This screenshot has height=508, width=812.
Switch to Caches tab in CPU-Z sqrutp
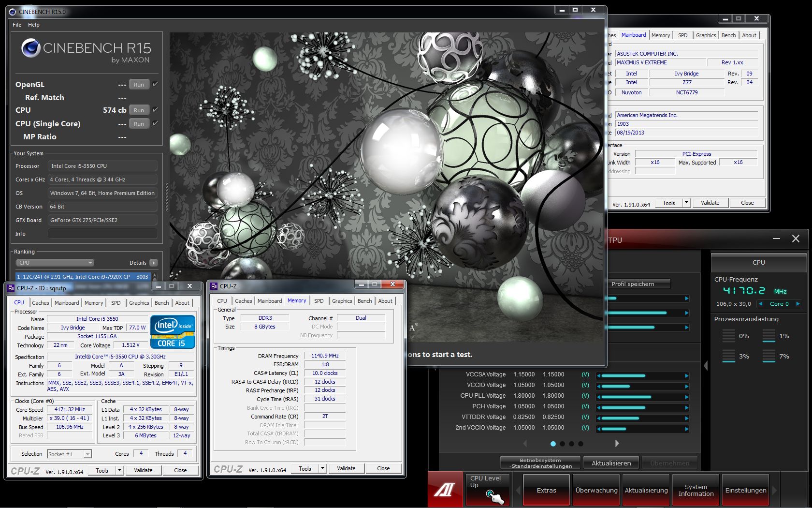(41, 303)
